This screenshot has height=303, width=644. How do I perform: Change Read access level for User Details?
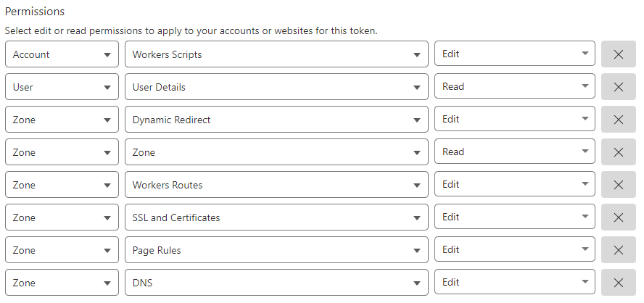[x=514, y=87]
